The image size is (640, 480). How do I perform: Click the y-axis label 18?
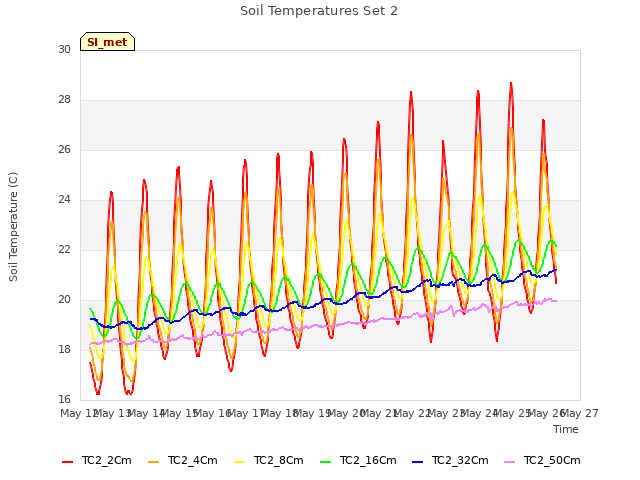[64, 349]
